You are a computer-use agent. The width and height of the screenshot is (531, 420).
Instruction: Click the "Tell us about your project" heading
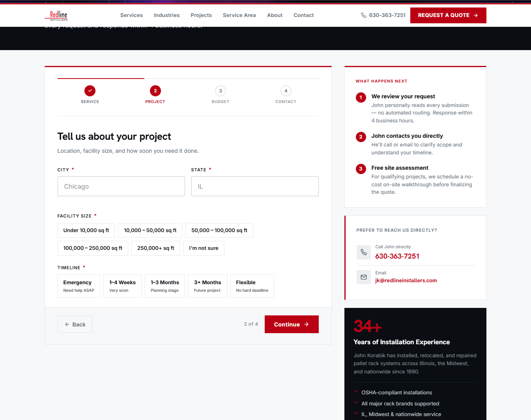(x=114, y=137)
